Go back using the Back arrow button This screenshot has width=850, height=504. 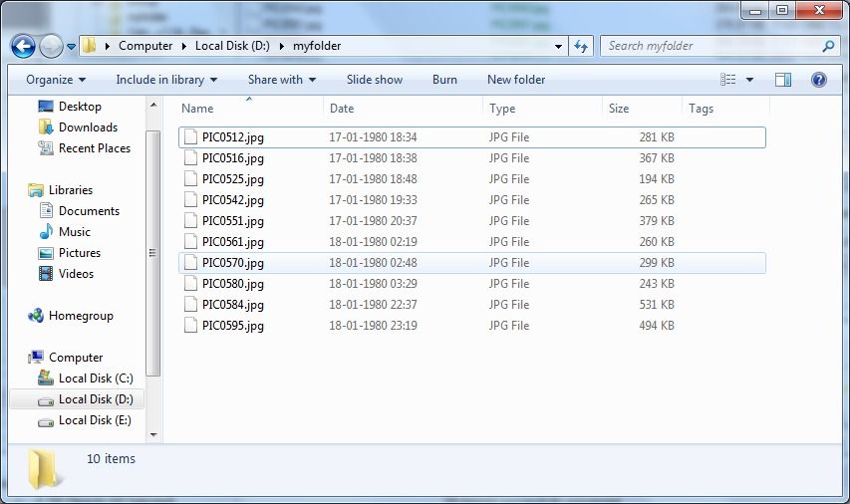[23, 47]
